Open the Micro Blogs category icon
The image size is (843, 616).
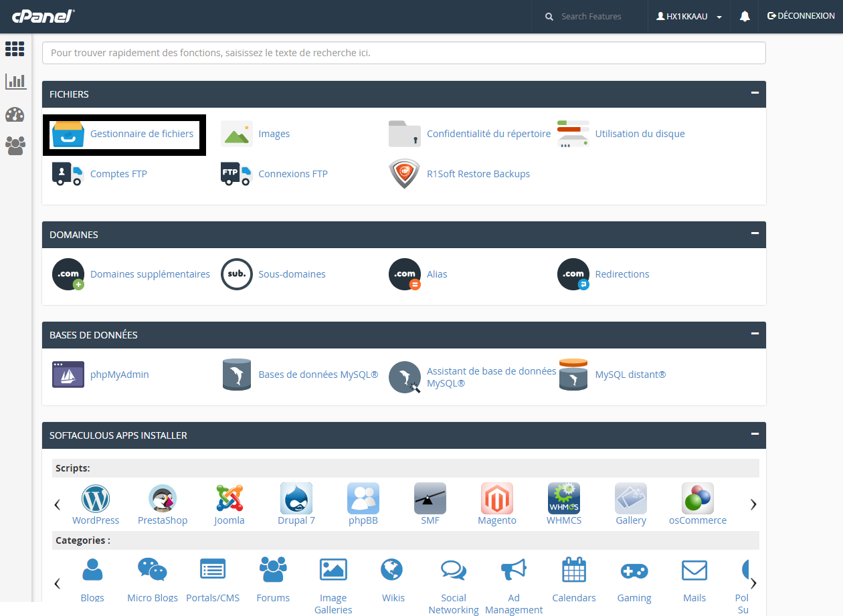153,570
